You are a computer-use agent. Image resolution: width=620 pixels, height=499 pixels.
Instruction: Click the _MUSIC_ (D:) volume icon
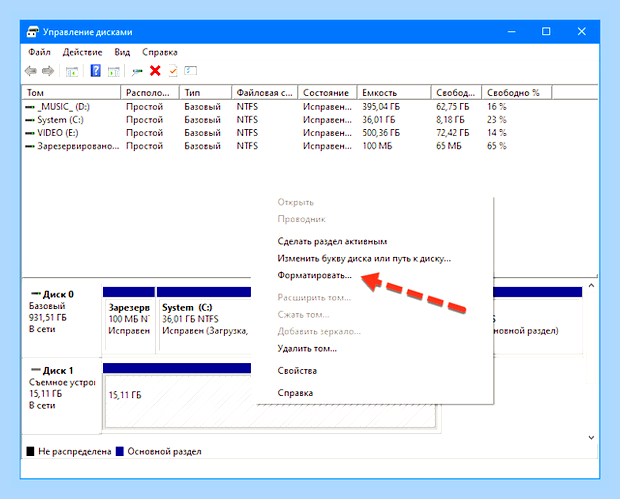point(30,107)
